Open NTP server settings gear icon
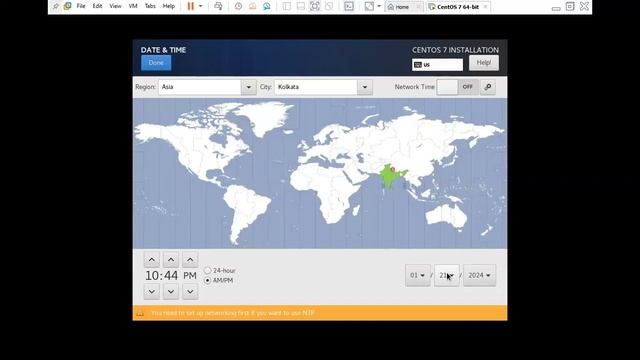 (x=488, y=87)
